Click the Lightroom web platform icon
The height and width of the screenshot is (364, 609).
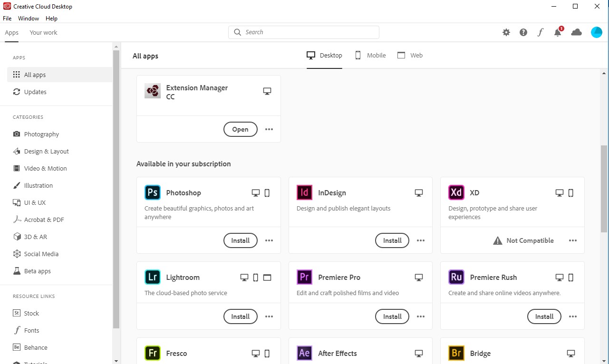267,278
